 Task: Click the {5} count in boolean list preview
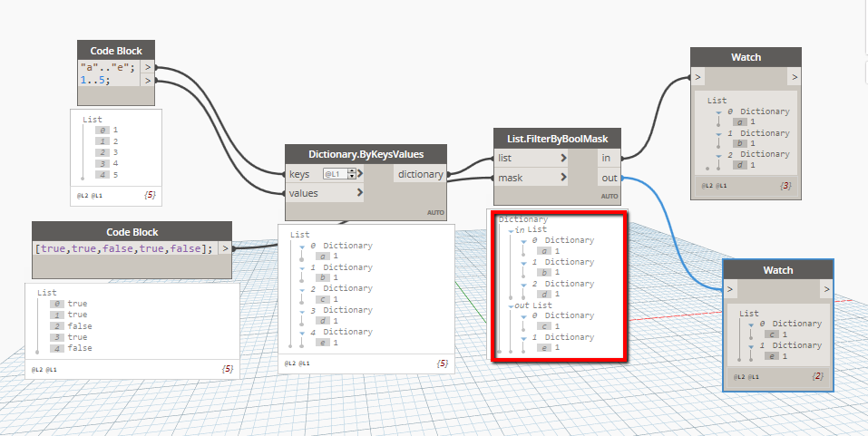(x=227, y=369)
